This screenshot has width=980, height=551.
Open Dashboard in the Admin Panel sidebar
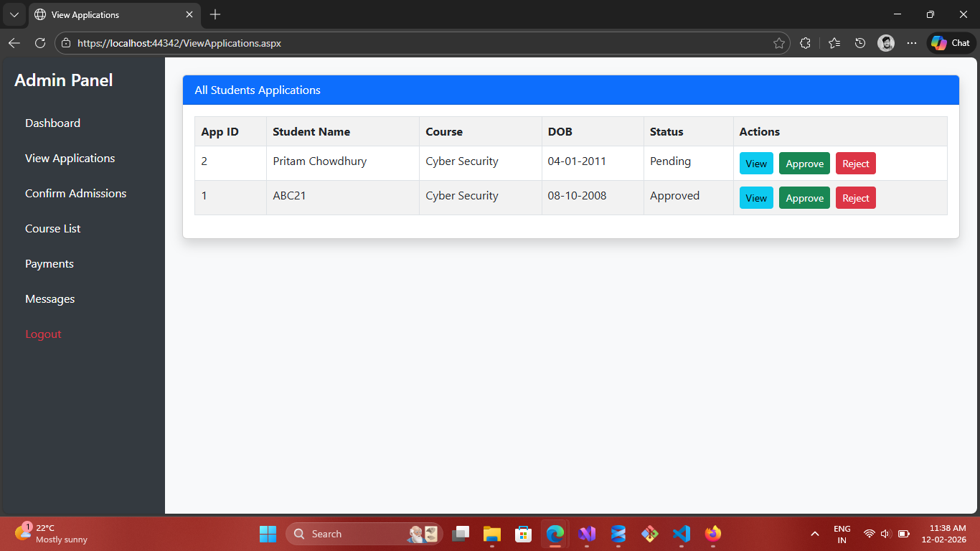[x=52, y=123]
